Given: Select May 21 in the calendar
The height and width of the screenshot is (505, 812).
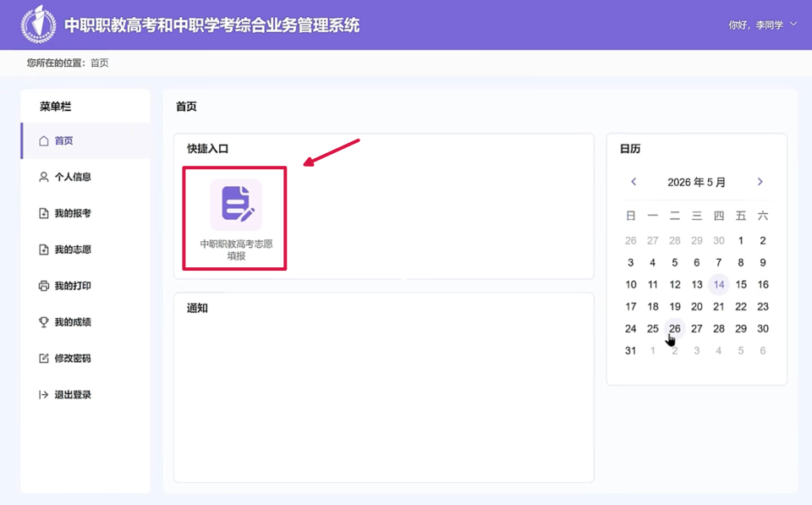Looking at the screenshot, I should (x=719, y=306).
